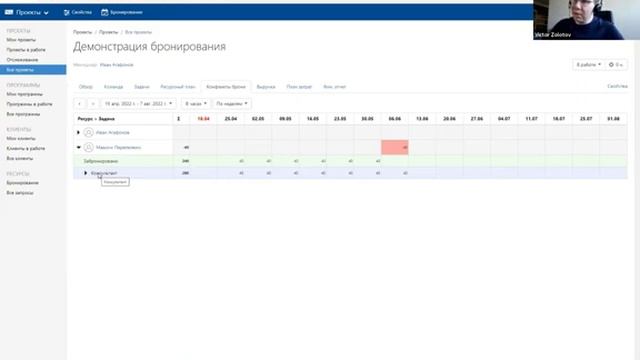Click the 06.06 column header
Screen dimensions: 640x360
pyautogui.click(x=395, y=119)
